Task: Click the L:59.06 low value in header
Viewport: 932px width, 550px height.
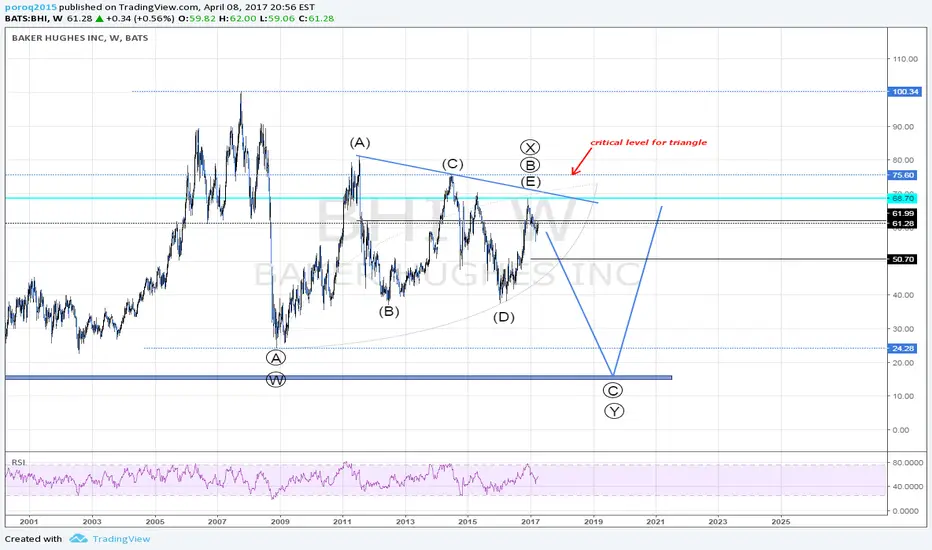Action: (x=278, y=18)
